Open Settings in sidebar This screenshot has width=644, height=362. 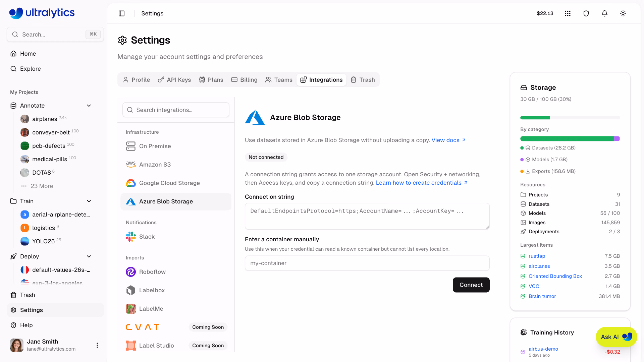(55, 310)
